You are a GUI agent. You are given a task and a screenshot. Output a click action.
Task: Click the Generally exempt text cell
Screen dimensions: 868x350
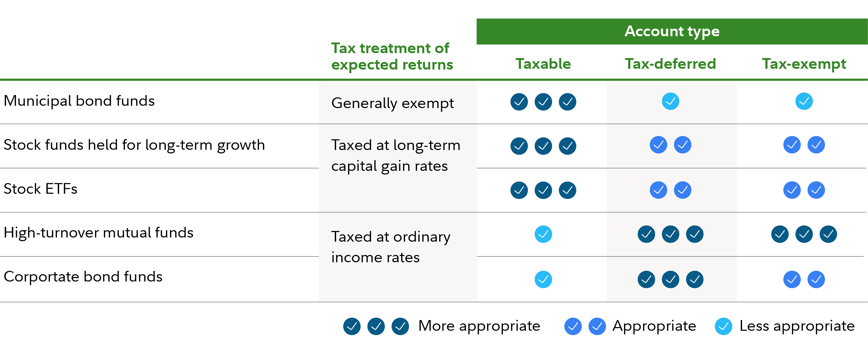393,103
